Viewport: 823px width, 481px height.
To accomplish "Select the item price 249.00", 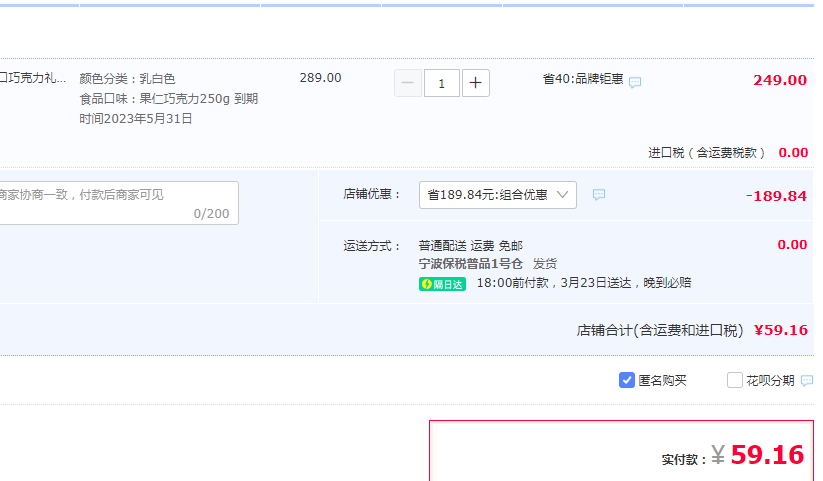I will tap(780, 80).
